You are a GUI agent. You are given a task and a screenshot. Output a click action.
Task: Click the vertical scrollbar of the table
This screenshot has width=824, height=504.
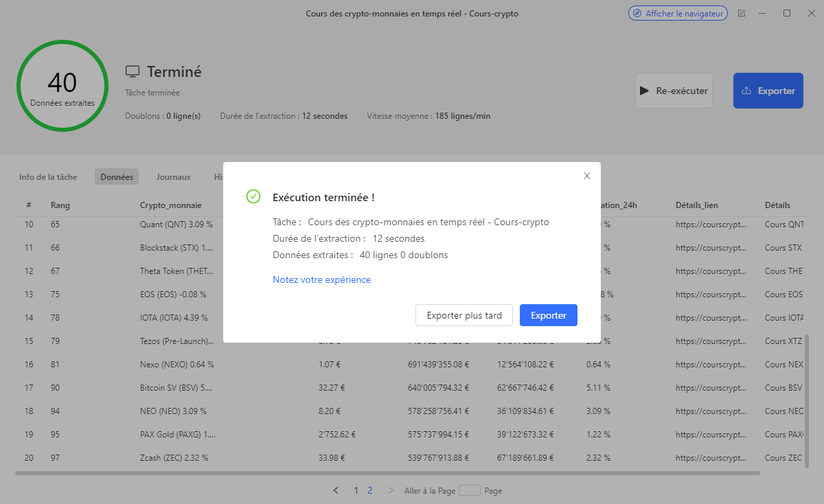click(807, 401)
